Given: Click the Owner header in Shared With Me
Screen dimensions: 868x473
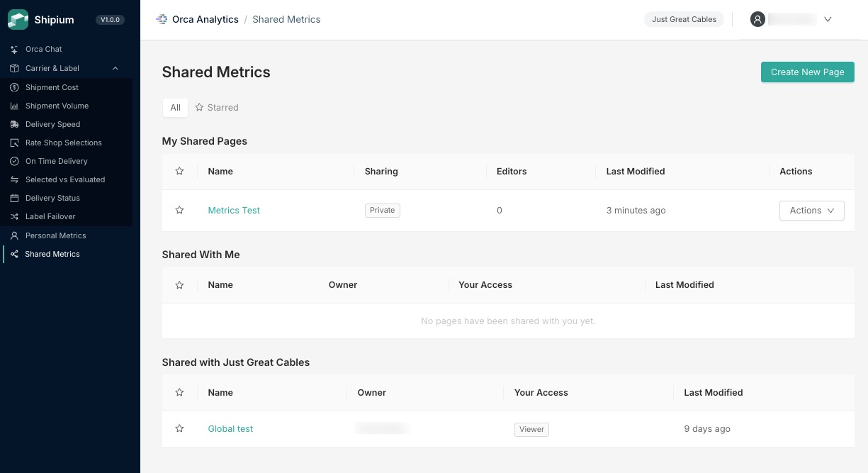Looking at the screenshot, I should 343,284.
